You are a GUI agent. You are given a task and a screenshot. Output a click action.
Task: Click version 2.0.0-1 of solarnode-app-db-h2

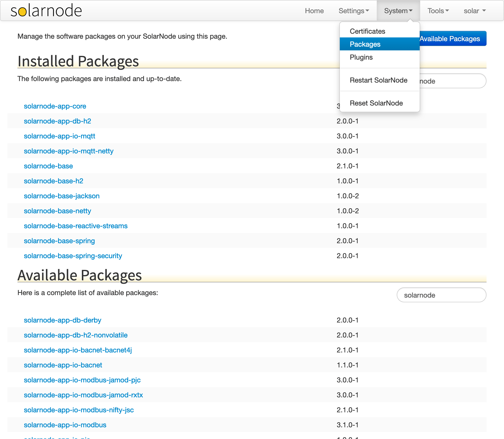348,121
